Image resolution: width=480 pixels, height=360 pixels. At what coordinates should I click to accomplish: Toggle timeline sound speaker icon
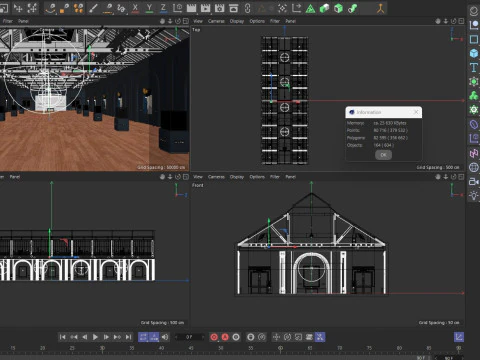click(165, 337)
